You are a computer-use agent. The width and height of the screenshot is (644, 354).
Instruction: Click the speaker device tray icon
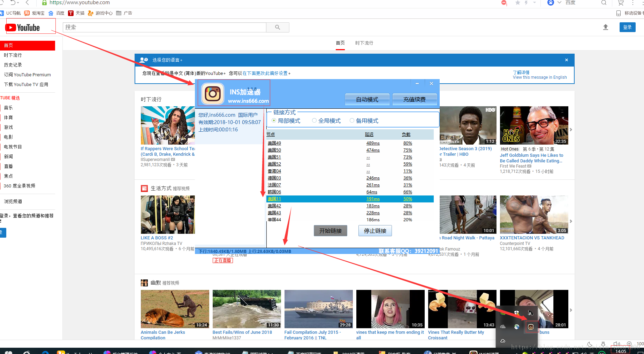click(x=531, y=313)
